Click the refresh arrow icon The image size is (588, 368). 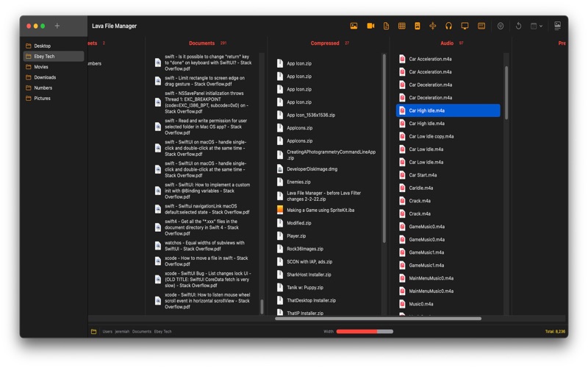[518, 26]
